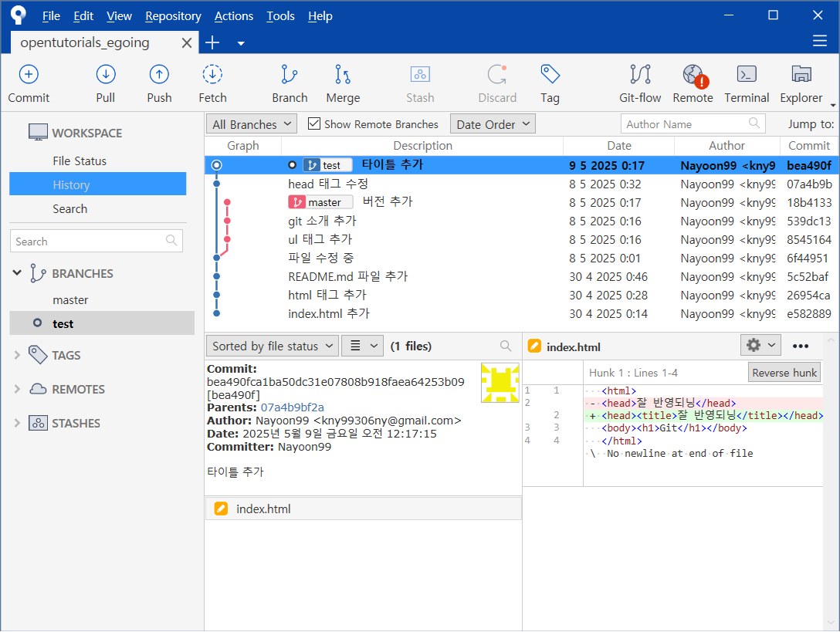840x632 pixels.
Task: Select commit 'index.html 추가'
Action: click(522, 313)
